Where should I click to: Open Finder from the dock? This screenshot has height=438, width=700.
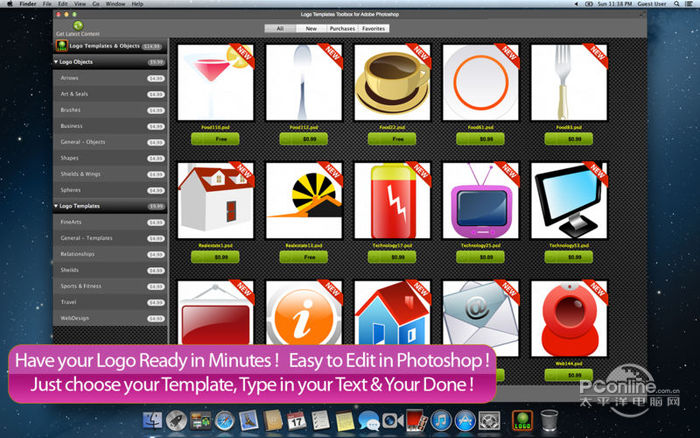coord(152,420)
